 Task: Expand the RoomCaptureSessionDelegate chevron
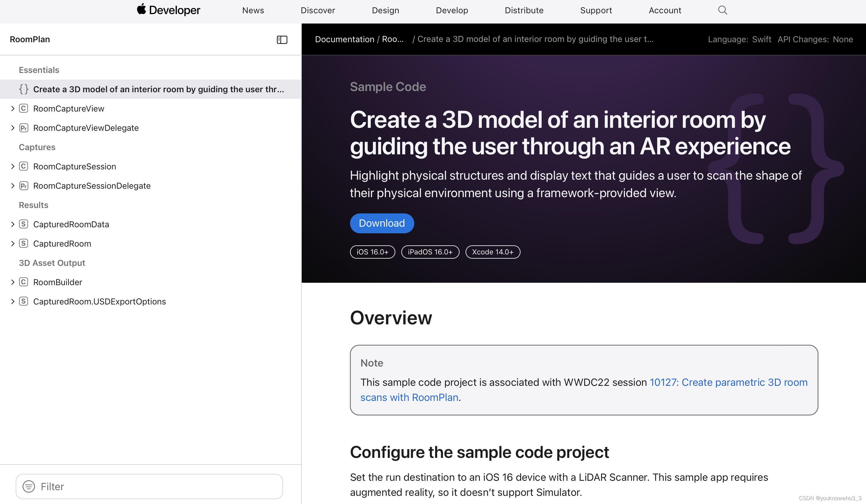point(13,186)
